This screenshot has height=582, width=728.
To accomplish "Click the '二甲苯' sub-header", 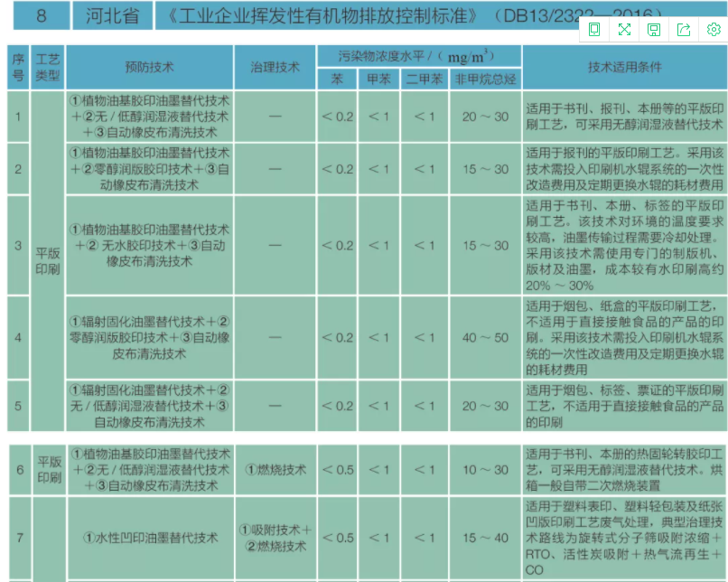I will click(x=425, y=79).
